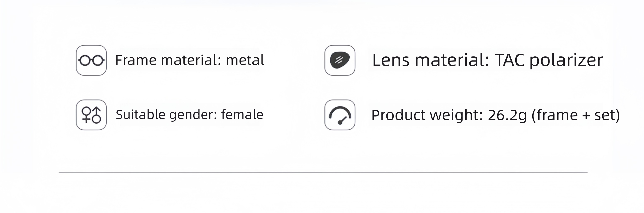644x213 pixels.
Task: Click the "Suitable gender: female" label
Action: tap(190, 115)
